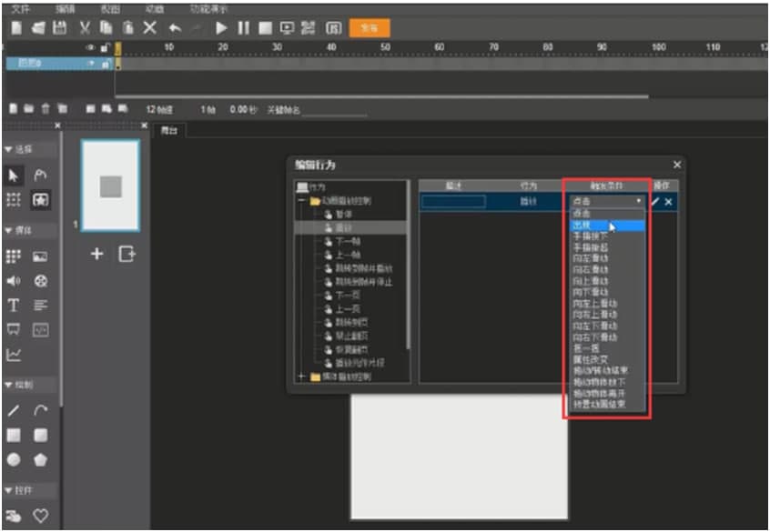Viewport: 770px width, 532px height.
Task: Select the straight Line drawing tool
Action: click(15, 411)
